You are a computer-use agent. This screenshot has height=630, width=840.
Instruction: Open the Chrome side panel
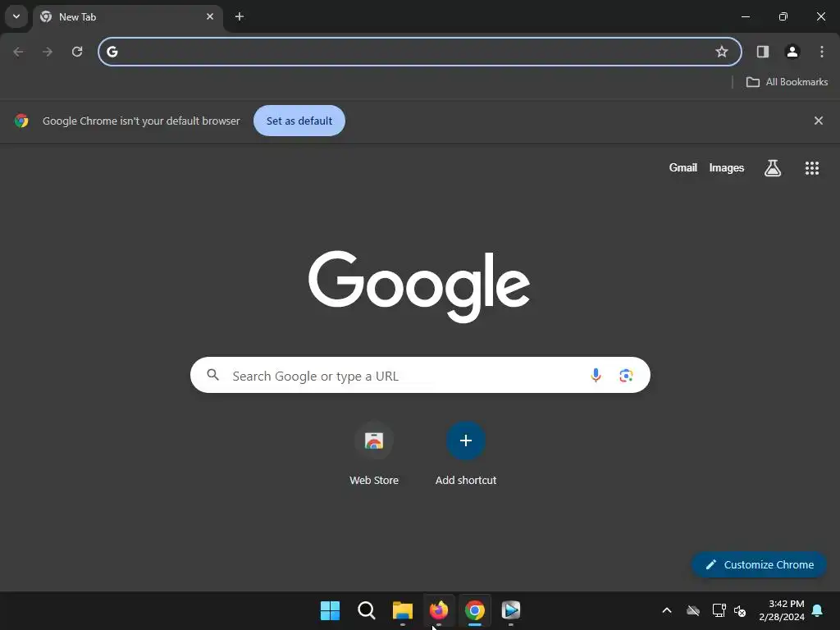click(x=762, y=52)
